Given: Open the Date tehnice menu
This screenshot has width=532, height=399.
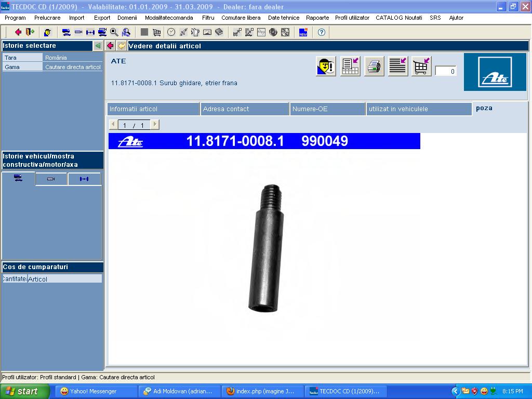Looking at the screenshot, I should point(284,18).
